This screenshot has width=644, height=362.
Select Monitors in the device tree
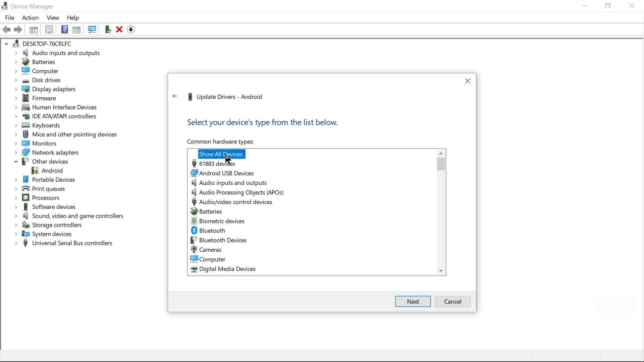click(44, 143)
